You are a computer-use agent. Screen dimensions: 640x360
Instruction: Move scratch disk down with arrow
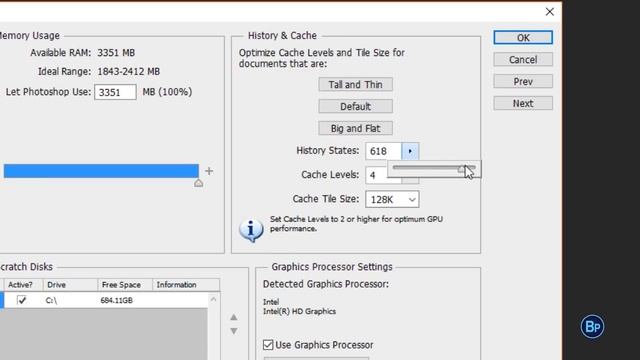(233, 331)
